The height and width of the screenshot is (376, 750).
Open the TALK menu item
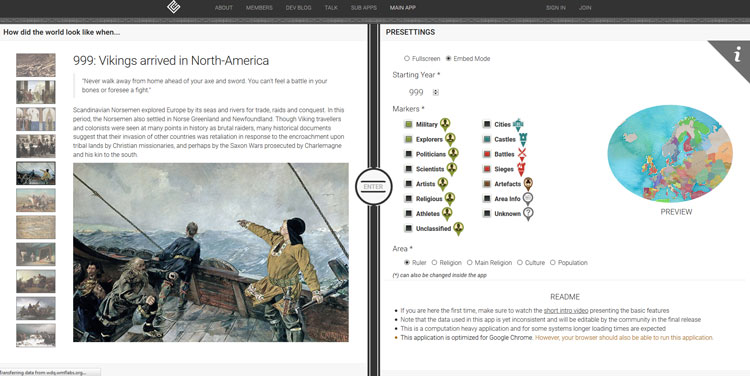[x=331, y=8]
